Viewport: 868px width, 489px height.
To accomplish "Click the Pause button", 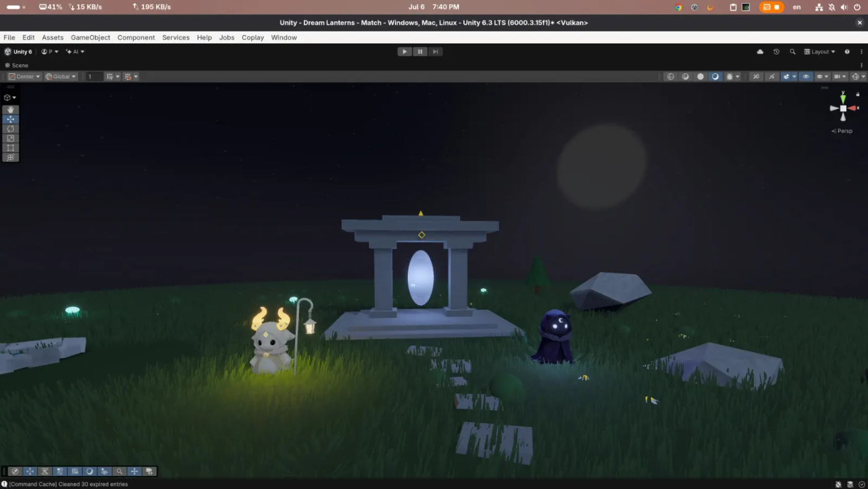I will [420, 52].
